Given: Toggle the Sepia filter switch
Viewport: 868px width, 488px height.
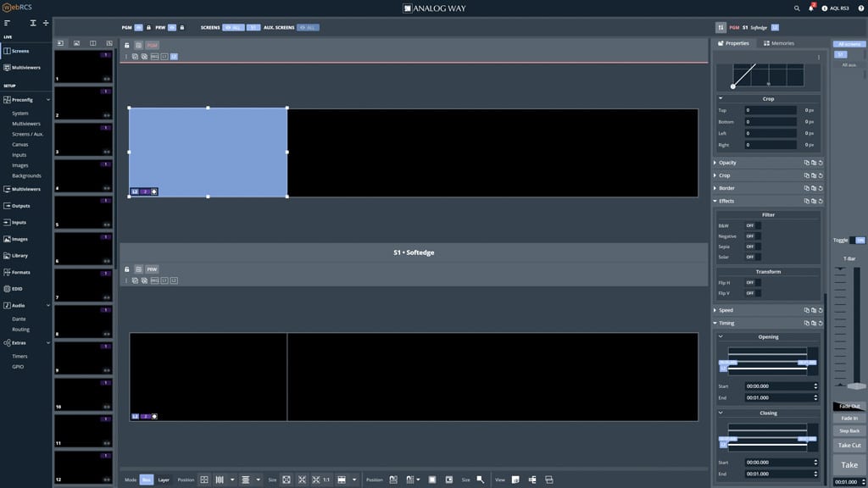Looking at the screenshot, I should [x=752, y=247].
